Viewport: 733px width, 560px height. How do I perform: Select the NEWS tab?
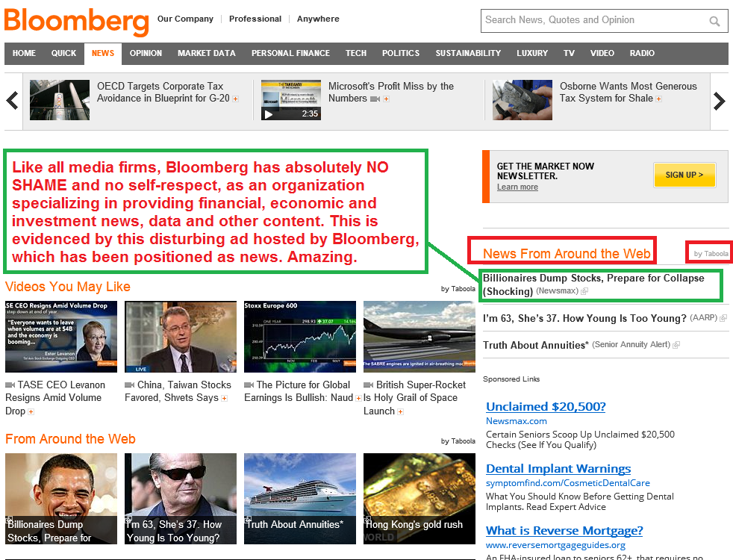click(x=103, y=53)
